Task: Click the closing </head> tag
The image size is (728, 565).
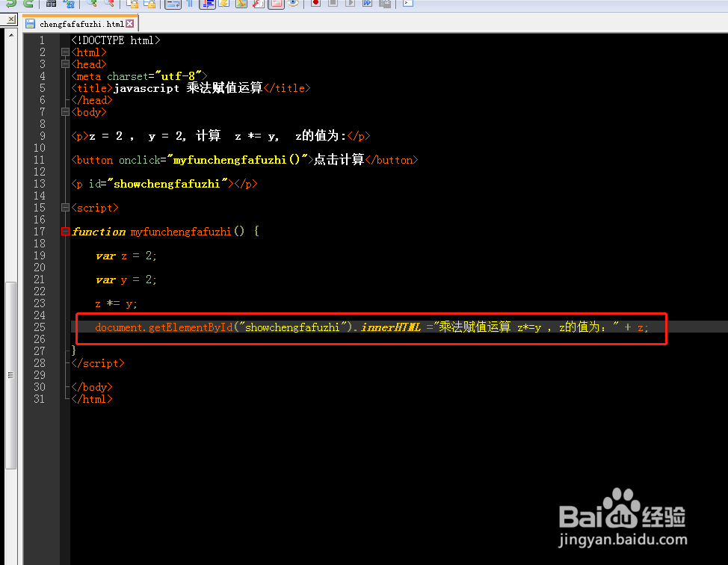Action: click(x=92, y=100)
